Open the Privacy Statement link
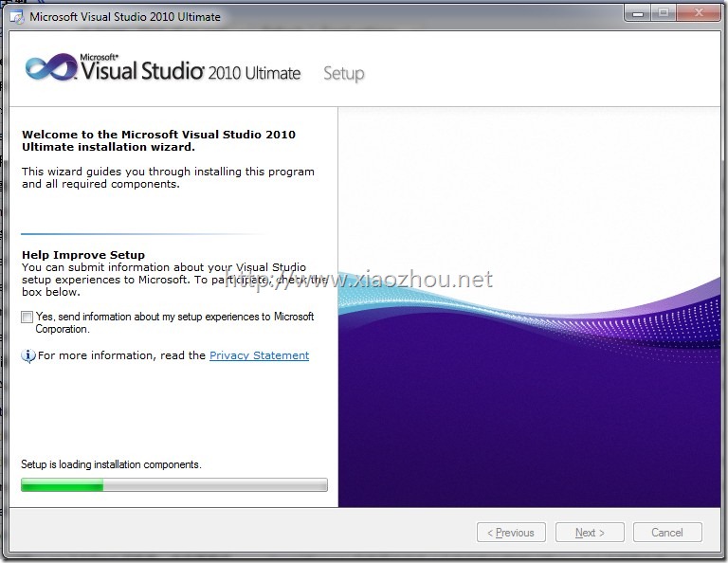 pyautogui.click(x=259, y=355)
